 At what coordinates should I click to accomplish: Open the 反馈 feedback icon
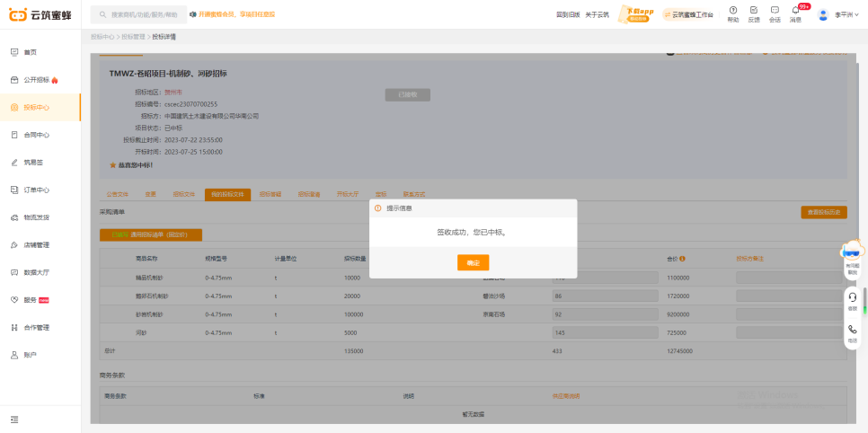[x=754, y=13]
